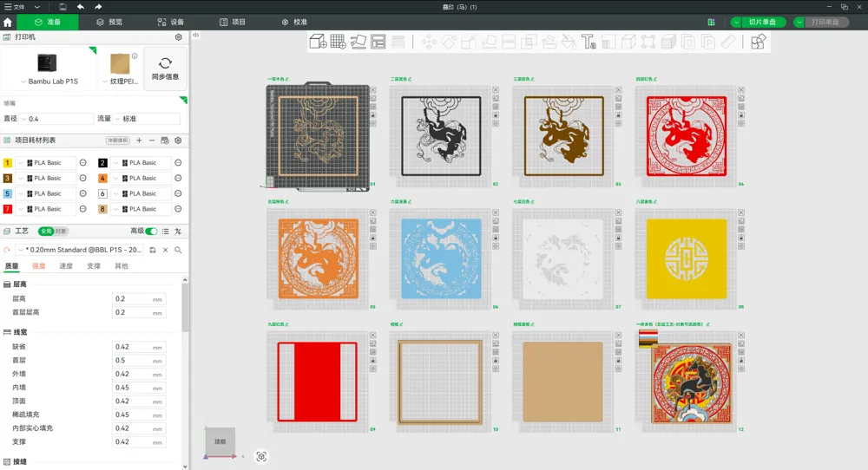
Task: Open filament 3 PLA Basic dropdown
Action: coord(46,178)
